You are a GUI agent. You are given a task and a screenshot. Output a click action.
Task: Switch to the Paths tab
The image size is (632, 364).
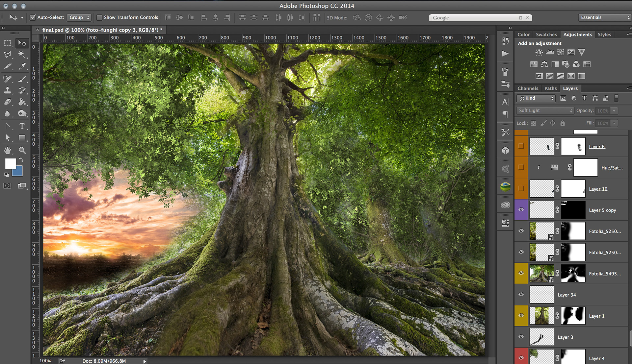click(x=550, y=88)
